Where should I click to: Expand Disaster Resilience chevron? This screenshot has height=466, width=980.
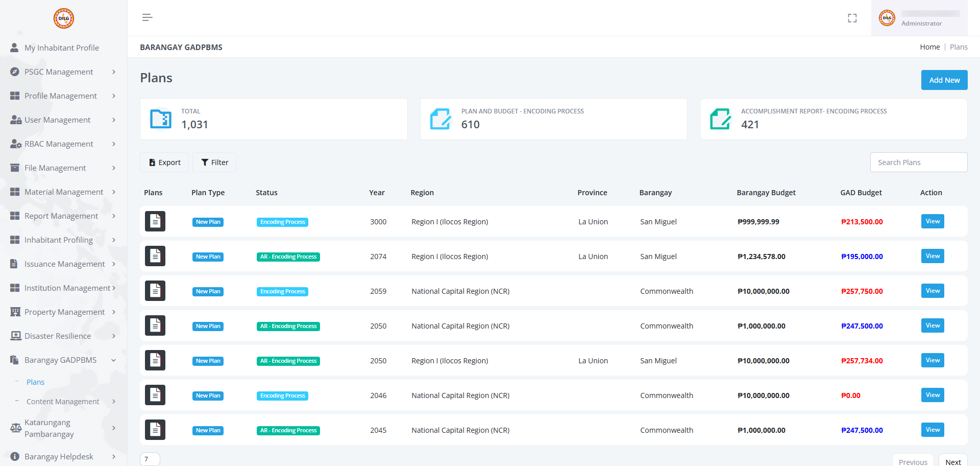[114, 336]
